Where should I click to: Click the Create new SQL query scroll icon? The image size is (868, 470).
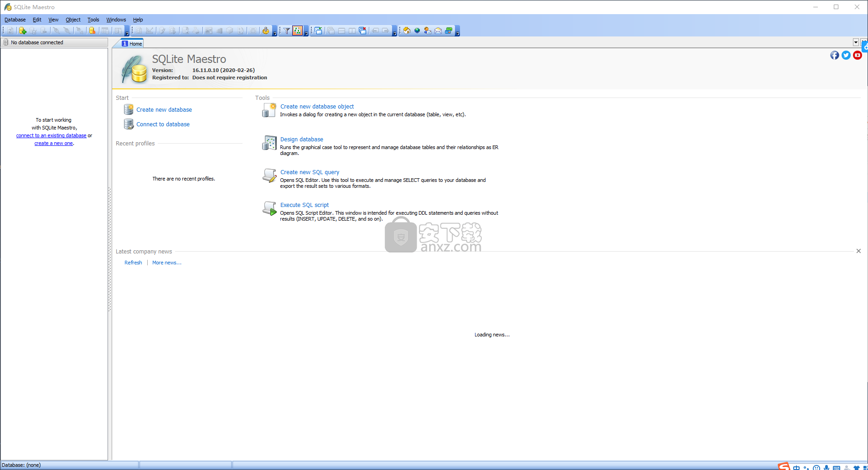point(269,176)
